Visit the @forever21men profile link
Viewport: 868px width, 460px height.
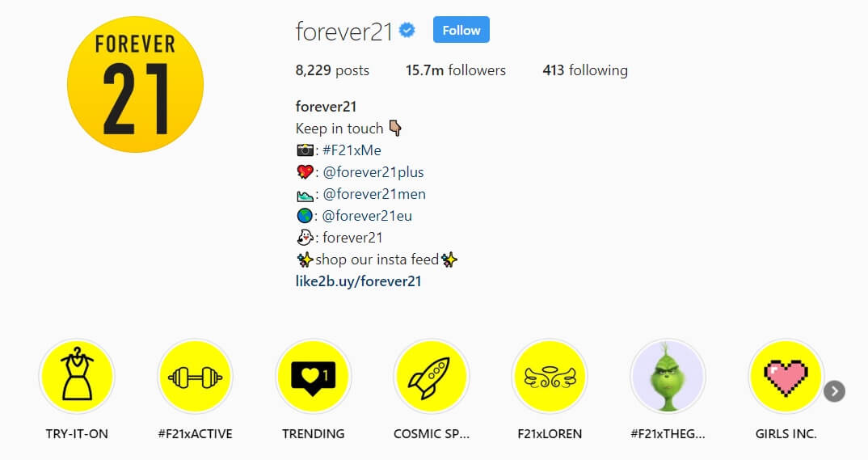[374, 194]
